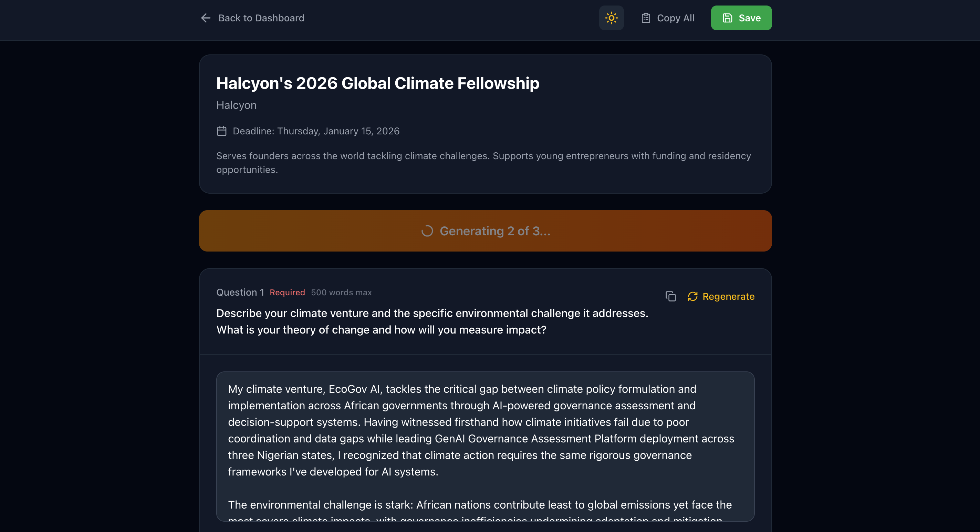Click the Required label on Question 1
This screenshot has height=532, width=980.
[x=287, y=292]
